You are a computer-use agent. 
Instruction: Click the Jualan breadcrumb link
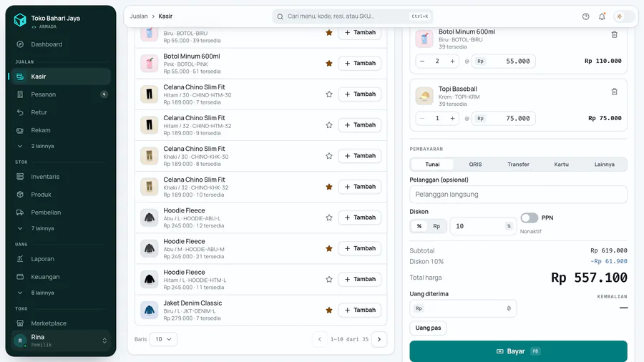click(139, 16)
